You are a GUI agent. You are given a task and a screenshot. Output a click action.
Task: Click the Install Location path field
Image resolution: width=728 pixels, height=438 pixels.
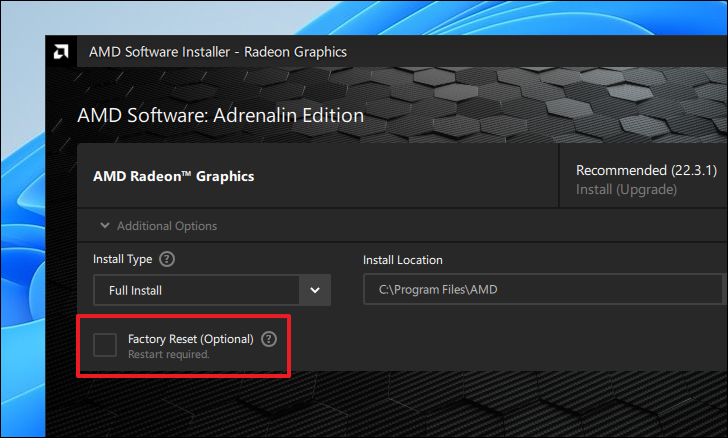pos(545,289)
